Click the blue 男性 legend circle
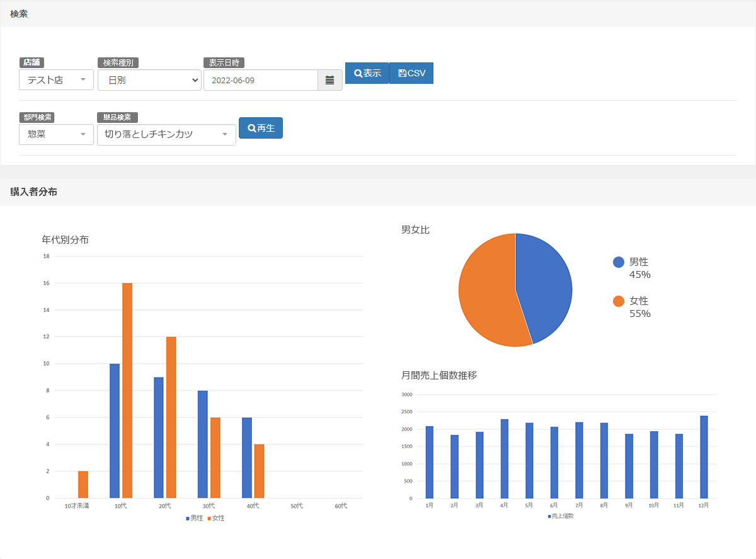The height and width of the screenshot is (559, 756). point(619,262)
